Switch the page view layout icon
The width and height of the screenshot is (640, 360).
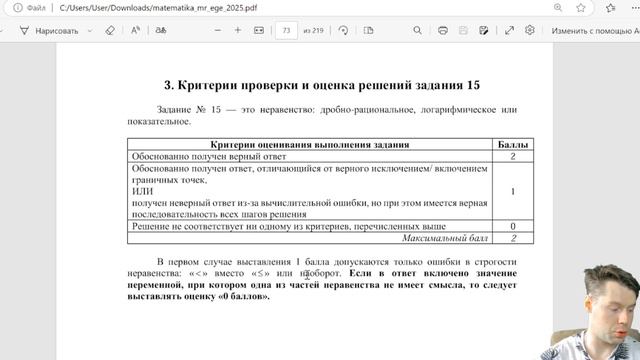(368, 31)
